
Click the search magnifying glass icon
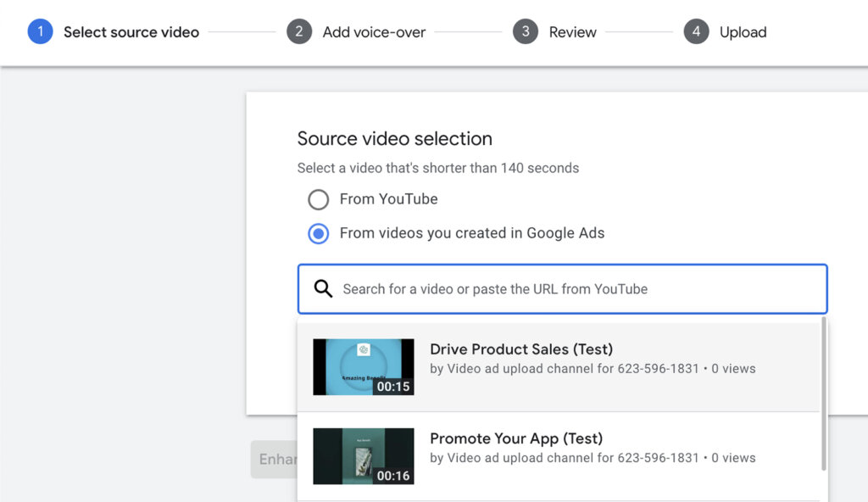323,289
